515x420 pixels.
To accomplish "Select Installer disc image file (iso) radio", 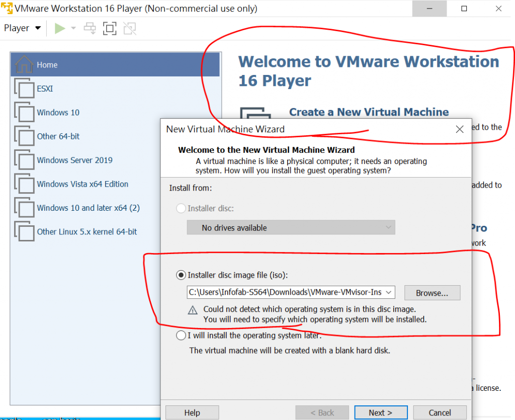I will pos(181,275).
